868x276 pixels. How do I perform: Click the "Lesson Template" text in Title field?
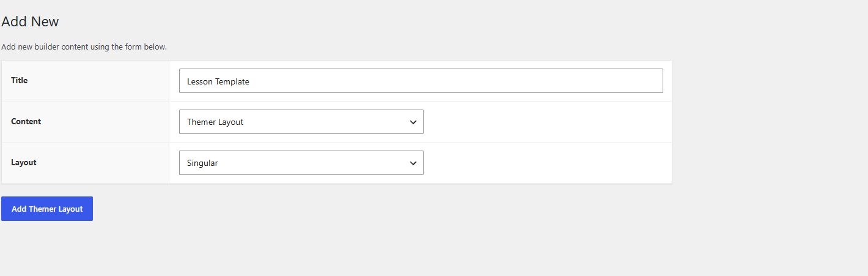pyautogui.click(x=218, y=81)
